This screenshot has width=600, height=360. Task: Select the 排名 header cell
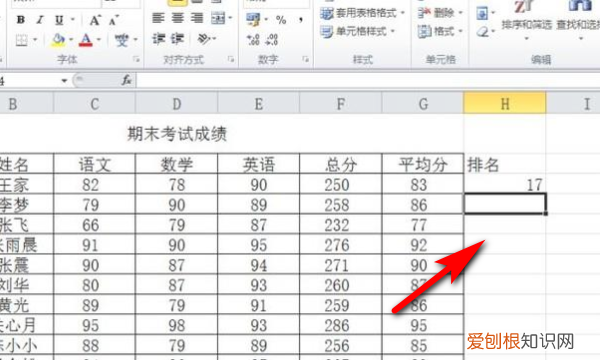tap(505, 165)
